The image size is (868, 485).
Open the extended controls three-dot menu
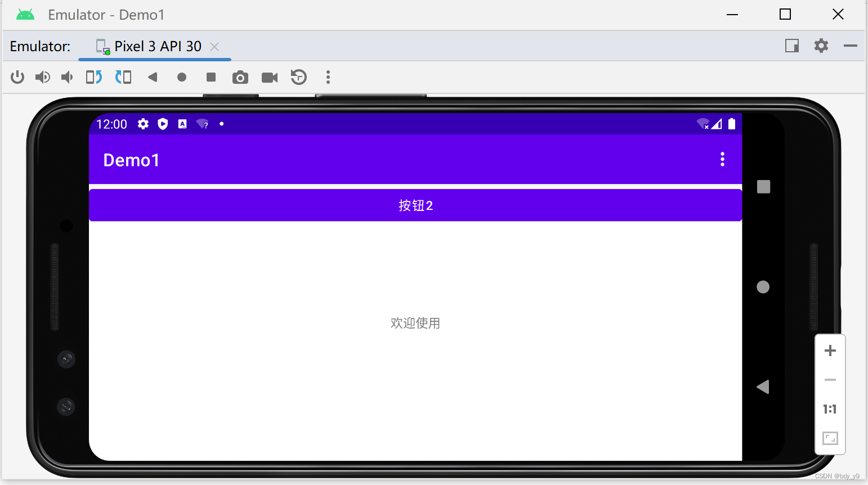tap(328, 77)
